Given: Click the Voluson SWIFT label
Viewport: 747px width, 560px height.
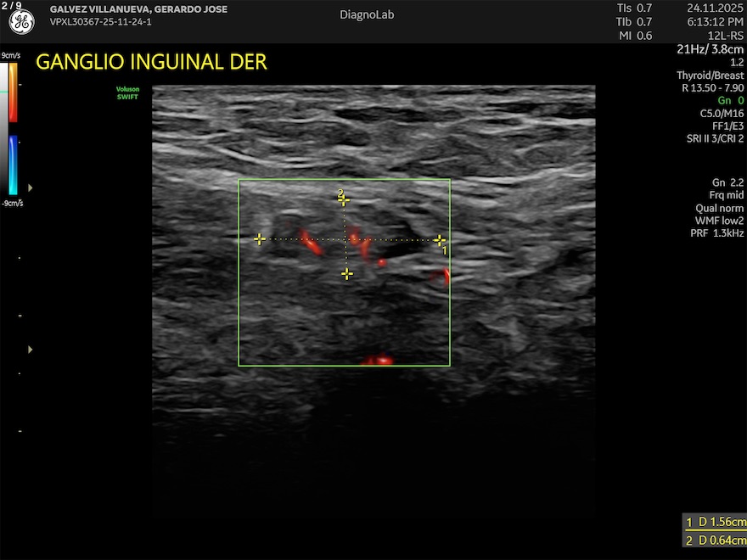Looking at the screenshot, I should tap(126, 92).
